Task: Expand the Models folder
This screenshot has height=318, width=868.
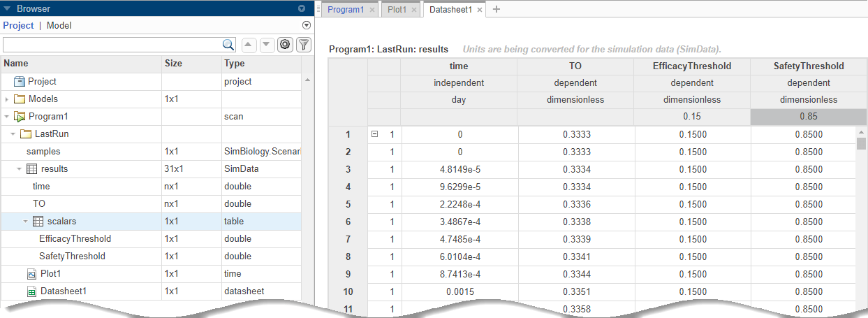Action: click(7, 99)
